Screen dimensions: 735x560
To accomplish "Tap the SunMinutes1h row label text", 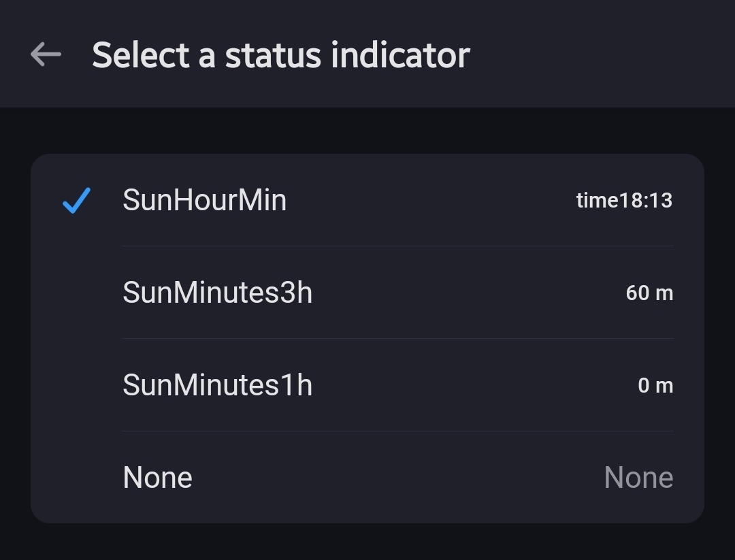I will click(217, 385).
